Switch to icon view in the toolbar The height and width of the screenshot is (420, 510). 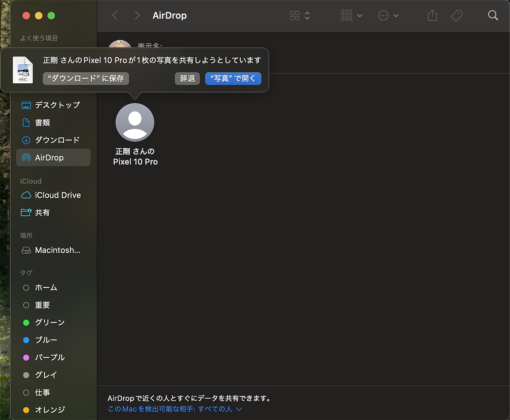tap(295, 15)
